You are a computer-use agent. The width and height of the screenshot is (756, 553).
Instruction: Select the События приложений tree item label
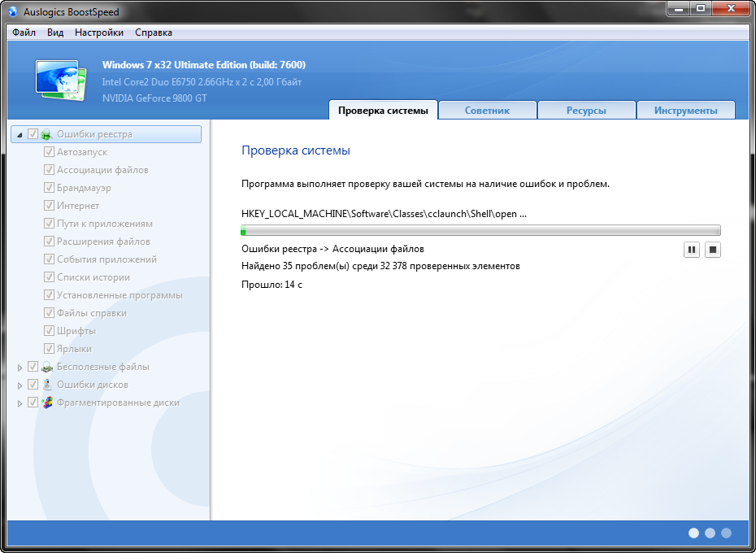pos(107,259)
